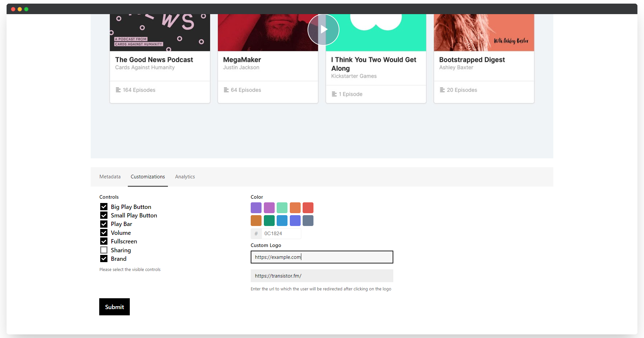The height and width of the screenshot is (338, 644).
Task: Click the Justin Jackson author text
Action: (x=241, y=67)
